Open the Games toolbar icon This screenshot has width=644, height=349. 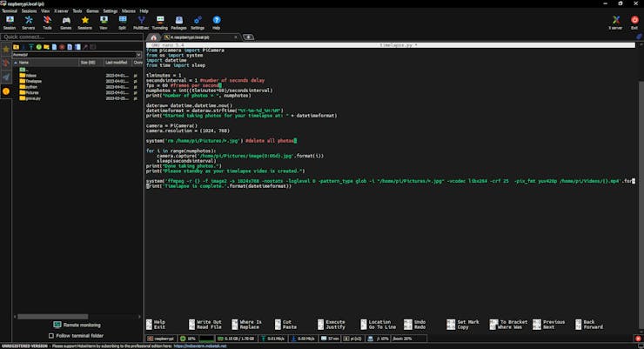pos(66,21)
